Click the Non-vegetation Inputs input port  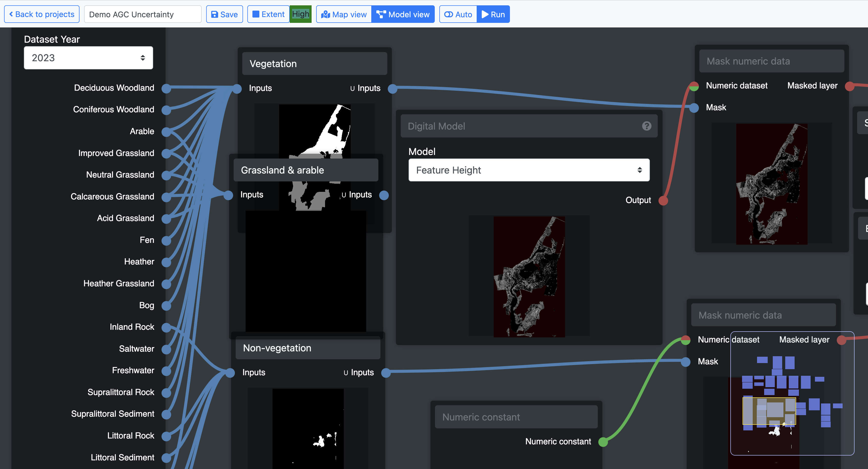click(230, 372)
